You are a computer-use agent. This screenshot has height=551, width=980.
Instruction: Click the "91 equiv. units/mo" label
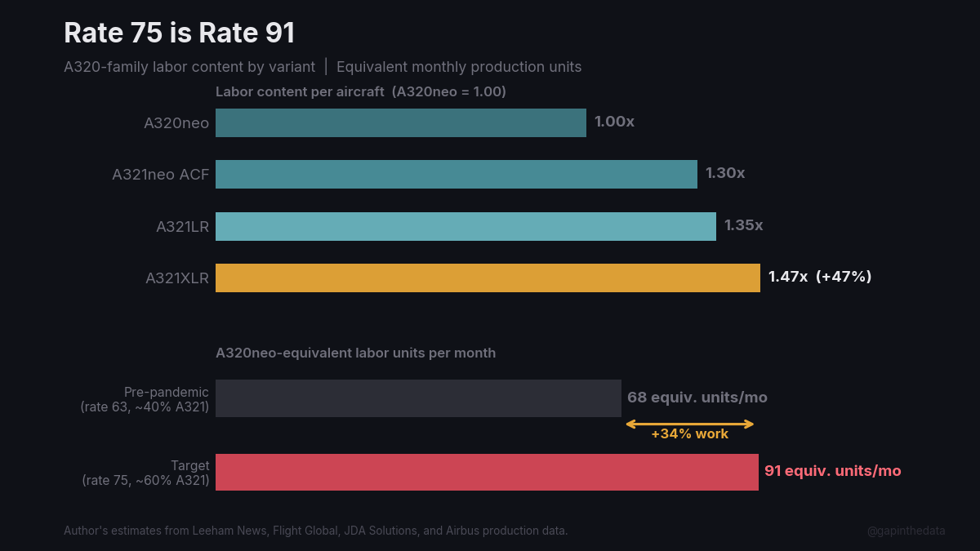click(x=832, y=471)
